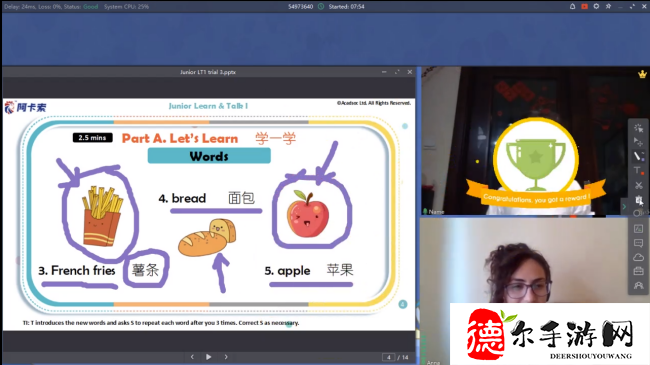Viewport: 650px width, 365px height.
Task: Click the '3. French fries' word
Action: coord(77,270)
